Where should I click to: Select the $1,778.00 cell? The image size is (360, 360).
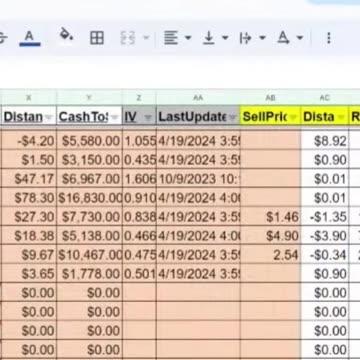click(89, 274)
